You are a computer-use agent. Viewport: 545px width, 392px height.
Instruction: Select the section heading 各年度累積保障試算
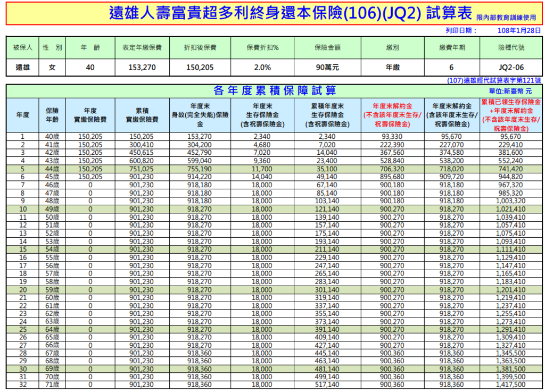275,90
